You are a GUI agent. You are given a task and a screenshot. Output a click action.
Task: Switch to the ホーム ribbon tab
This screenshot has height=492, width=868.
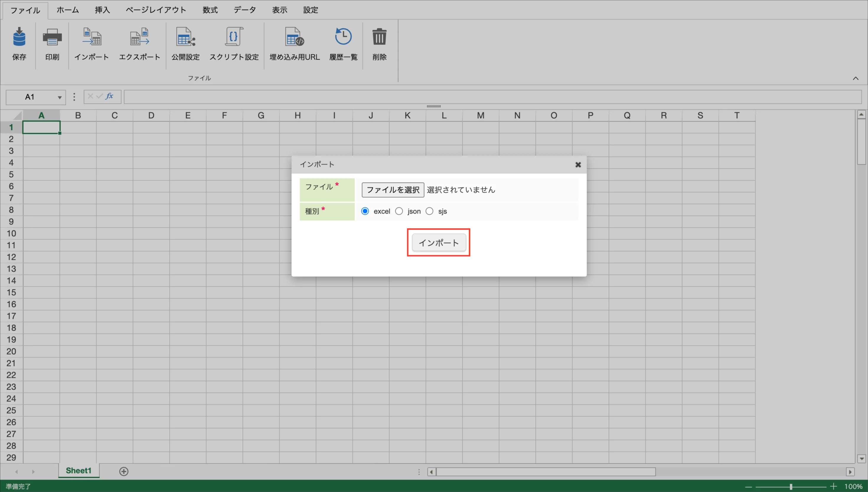coord(68,10)
